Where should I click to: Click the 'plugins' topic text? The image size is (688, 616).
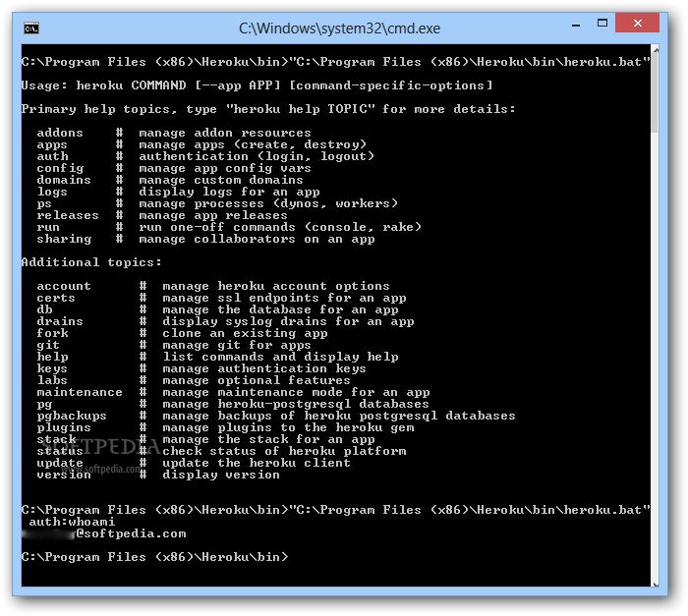coord(64,427)
